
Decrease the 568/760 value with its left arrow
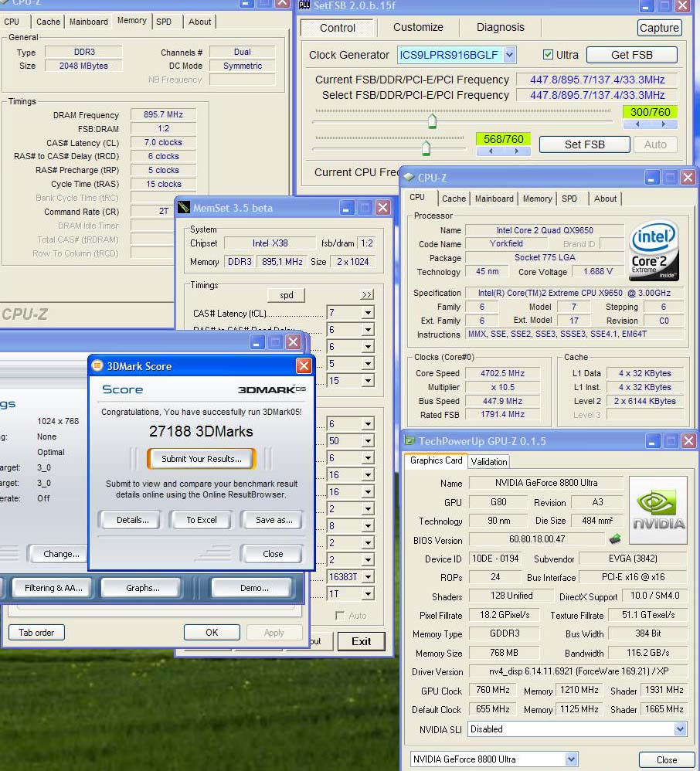pos(491,151)
